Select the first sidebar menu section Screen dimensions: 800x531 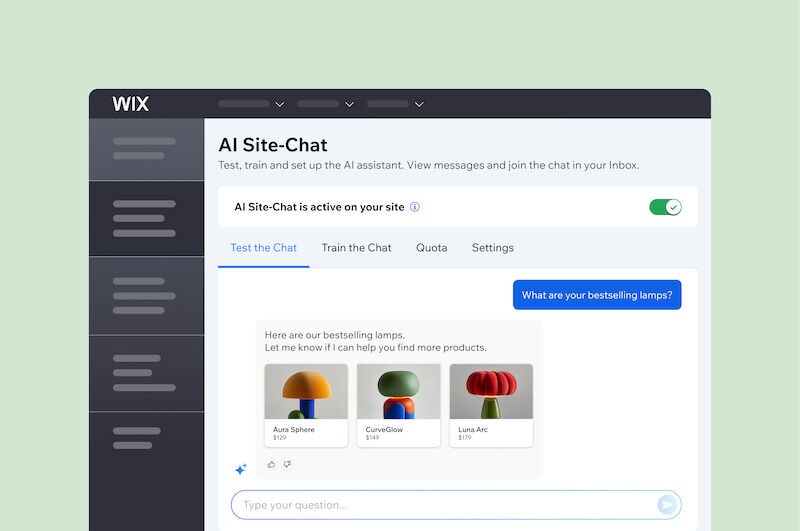(146, 149)
